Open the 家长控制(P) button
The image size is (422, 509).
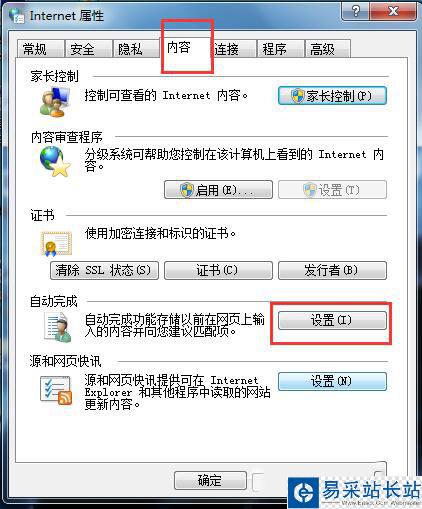tap(332, 96)
